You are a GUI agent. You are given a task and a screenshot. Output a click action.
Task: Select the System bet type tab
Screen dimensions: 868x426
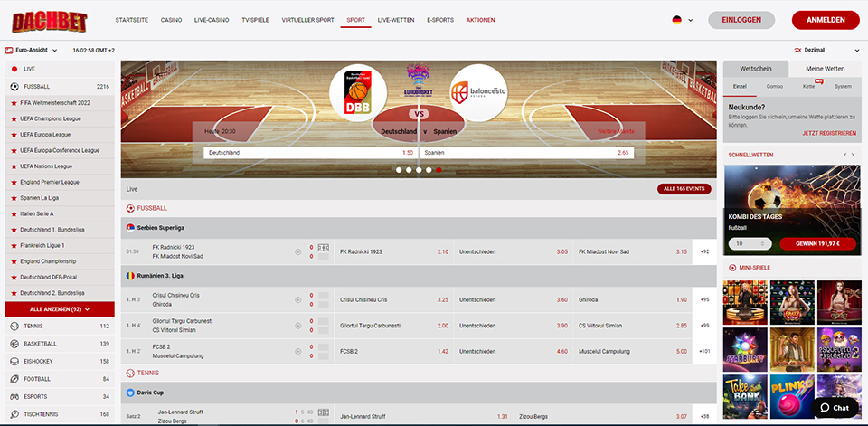point(843,87)
